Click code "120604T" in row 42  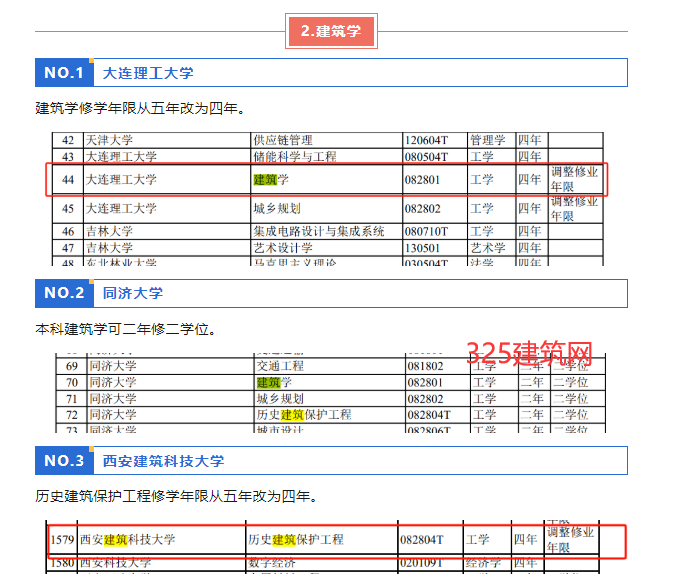pos(426,140)
